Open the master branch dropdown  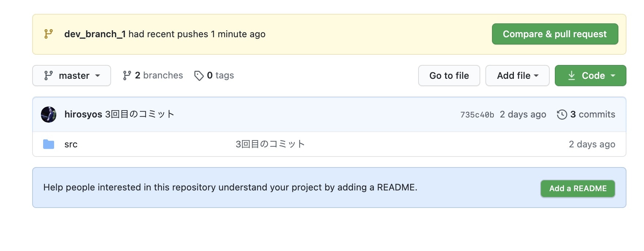(x=72, y=76)
